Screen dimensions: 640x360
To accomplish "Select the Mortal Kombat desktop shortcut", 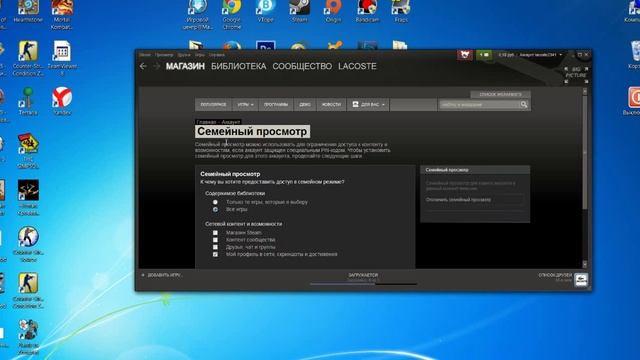I will click(62, 15).
